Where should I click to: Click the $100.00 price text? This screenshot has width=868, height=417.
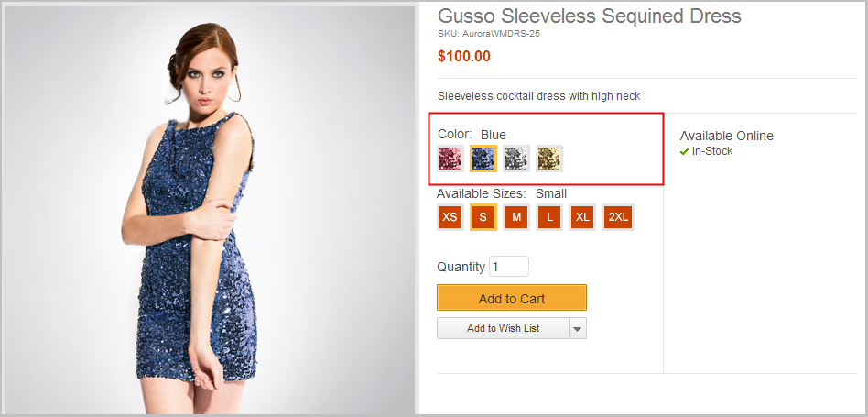[464, 56]
